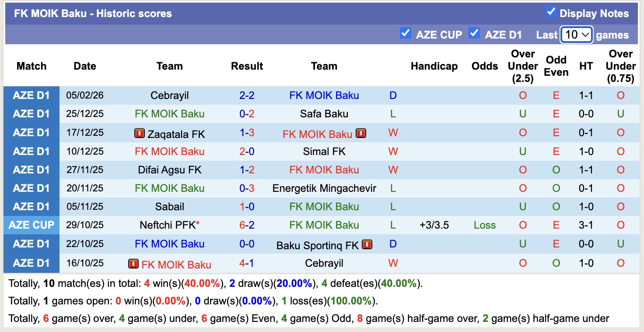Open the Sabail team link
The image size is (644, 332).
(169, 206)
